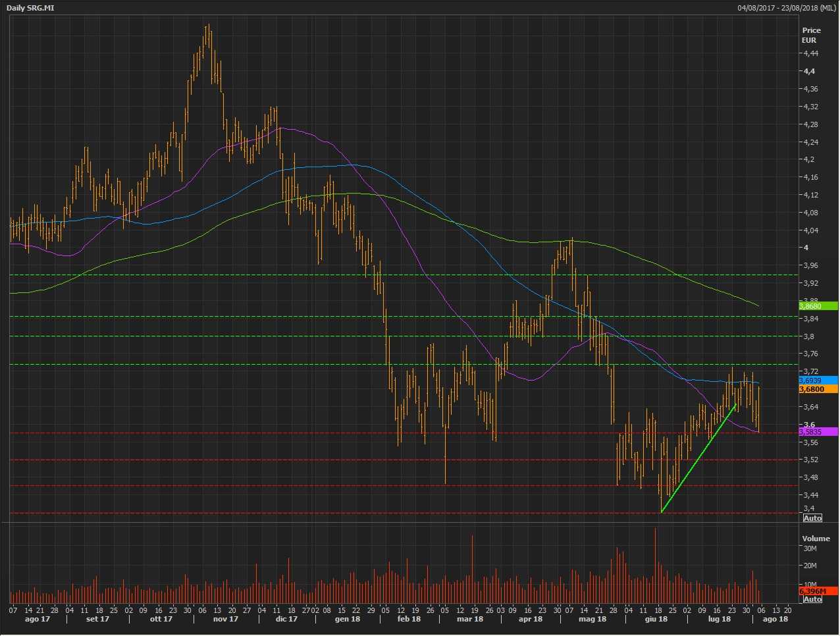Click the 'ago 18' month label on time axis
Screen dimensions: 840x636
tap(775, 619)
